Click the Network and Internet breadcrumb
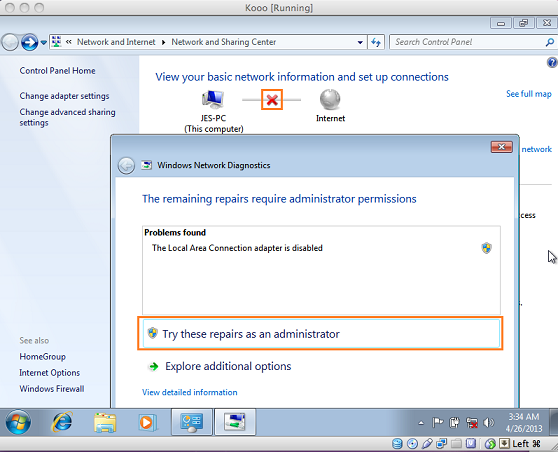Screen dimensions: 558x452 coord(116,42)
